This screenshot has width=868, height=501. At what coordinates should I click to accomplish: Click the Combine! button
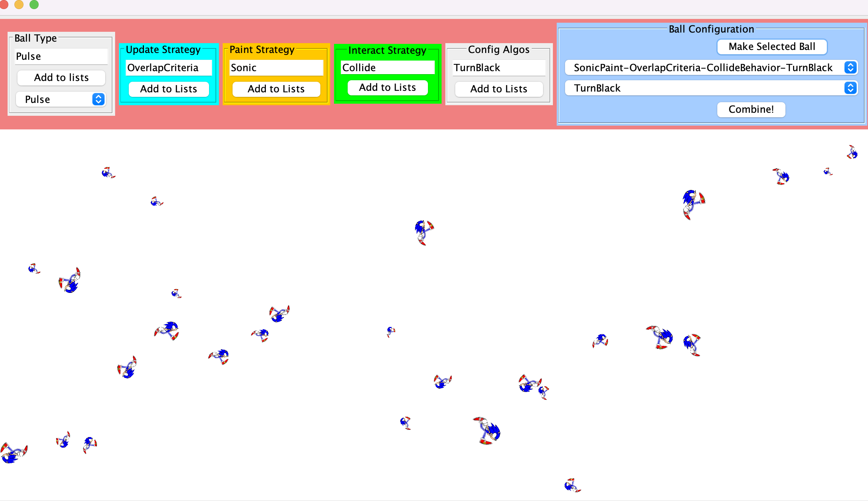click(751, 109)
